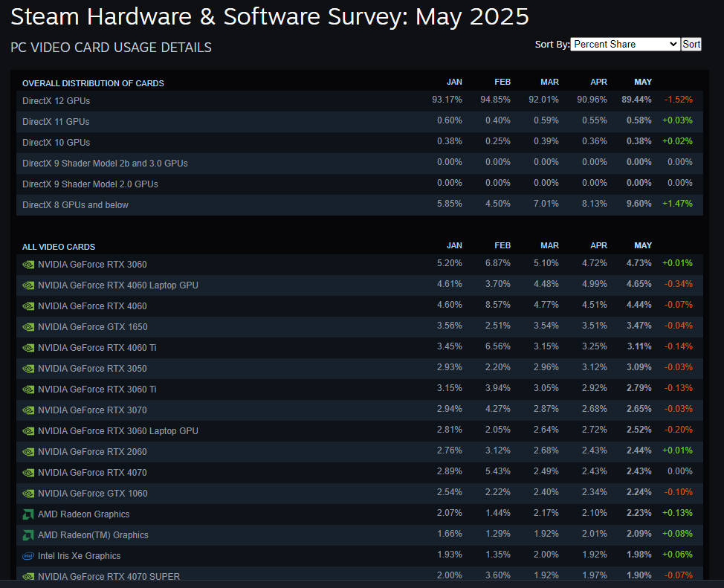Click the 9.60% May value for DirectX 8
The height and width of the screenshot is (588, 724).
[639, 204]
